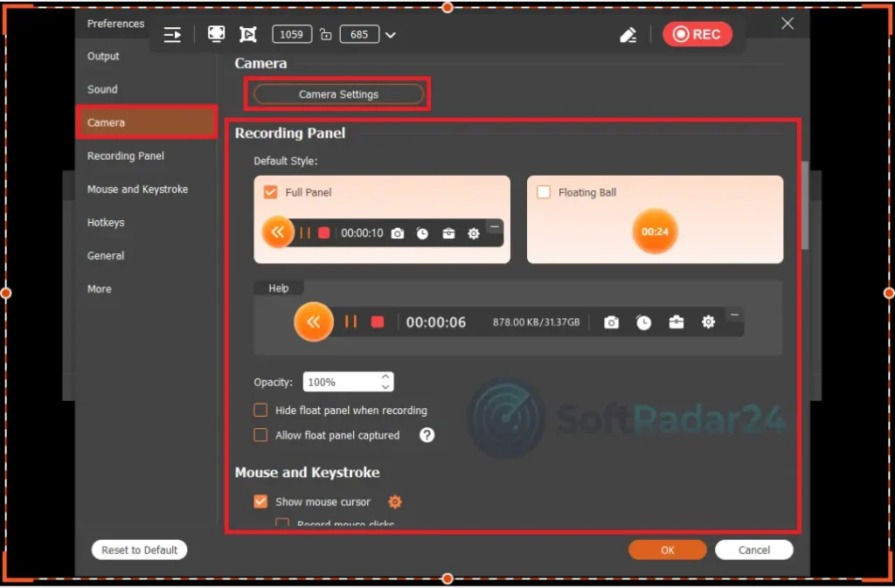Select the full screen recording icon
895x588 pixels.
[x=216, y=34]
